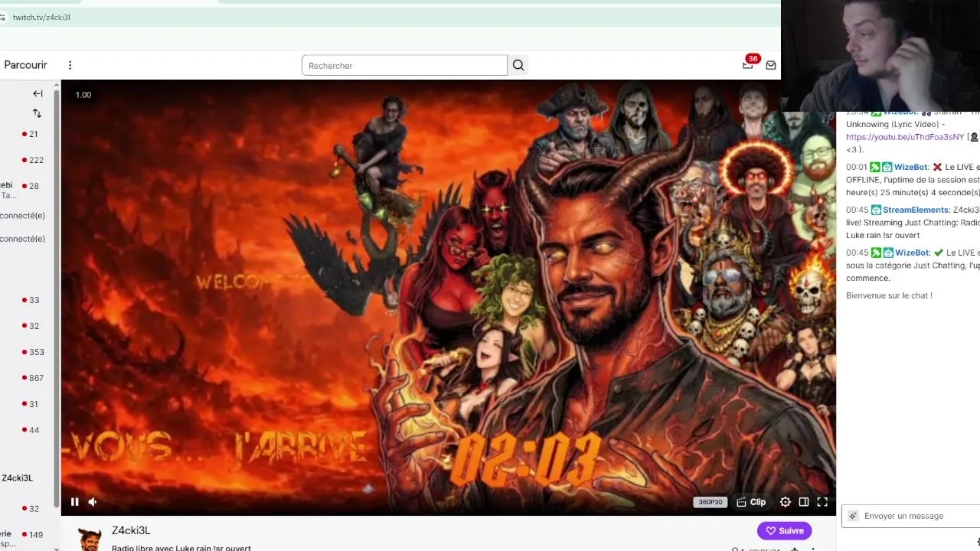Open the Z4cki3L channel avatar below the player
The image size is (980, 551).
90,538
